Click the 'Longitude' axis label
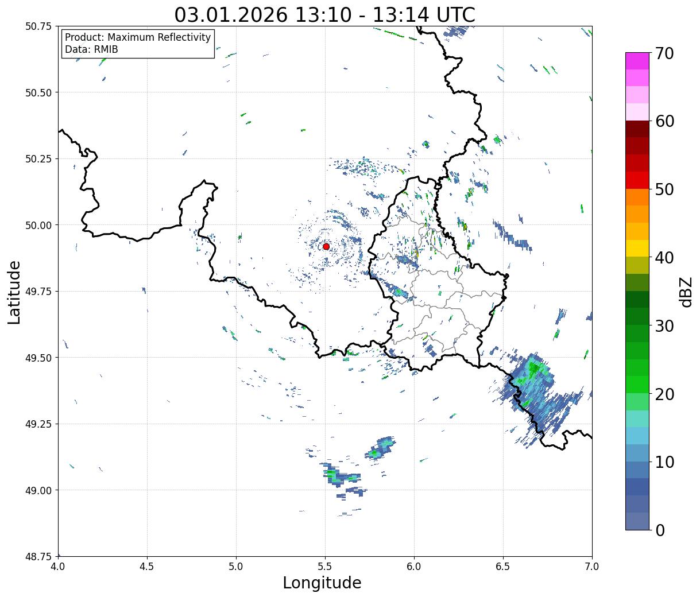This screenshot has height=597, width=700. (322, 583)
